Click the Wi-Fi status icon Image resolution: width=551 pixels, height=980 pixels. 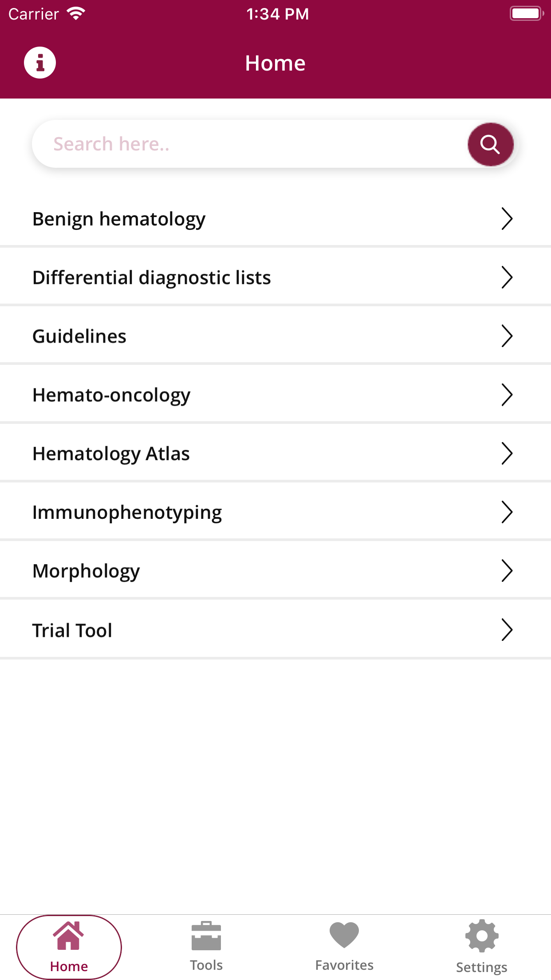coord(76,14)
